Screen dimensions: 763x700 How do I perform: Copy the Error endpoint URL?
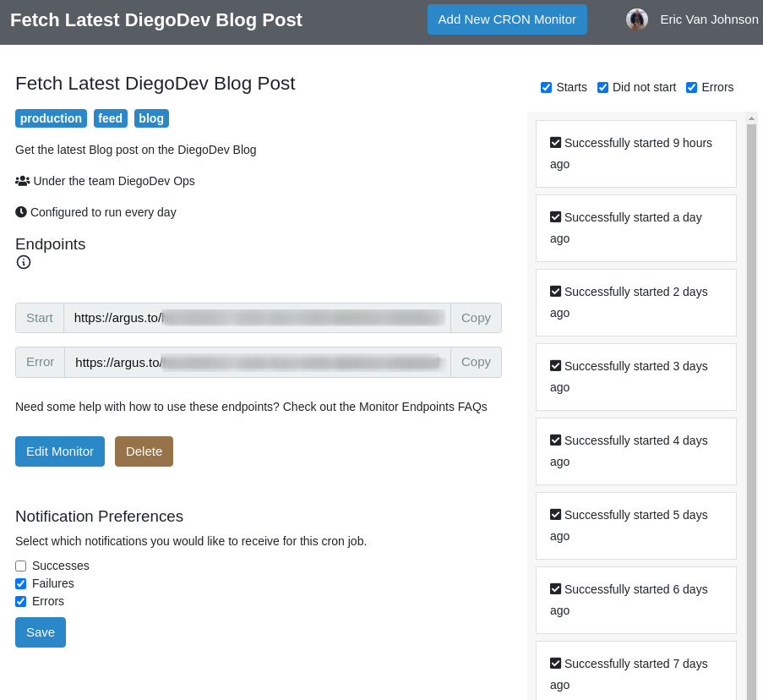476,362
